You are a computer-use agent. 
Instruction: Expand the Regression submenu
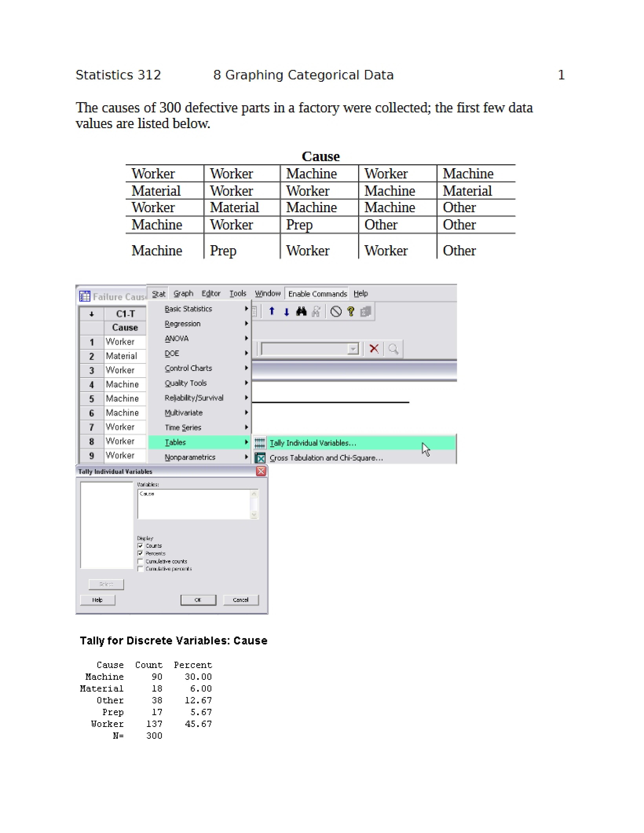(199, 324)
